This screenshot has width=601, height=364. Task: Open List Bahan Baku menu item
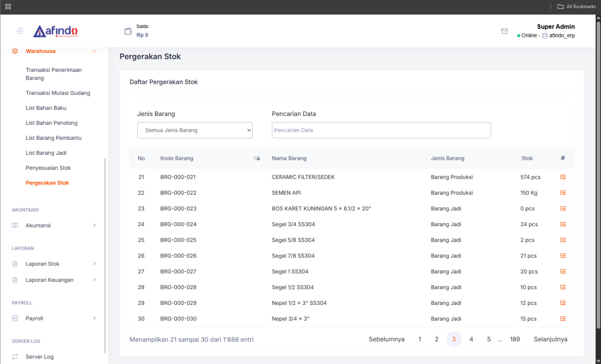coord(46,108)
